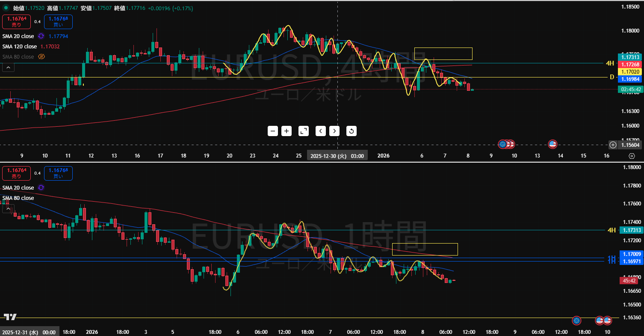The width and height of the screenshot is (644, 336).
Task: Click the EU flag economic event in upper chart
Action: pyautogui.click(x=503, y=144)
